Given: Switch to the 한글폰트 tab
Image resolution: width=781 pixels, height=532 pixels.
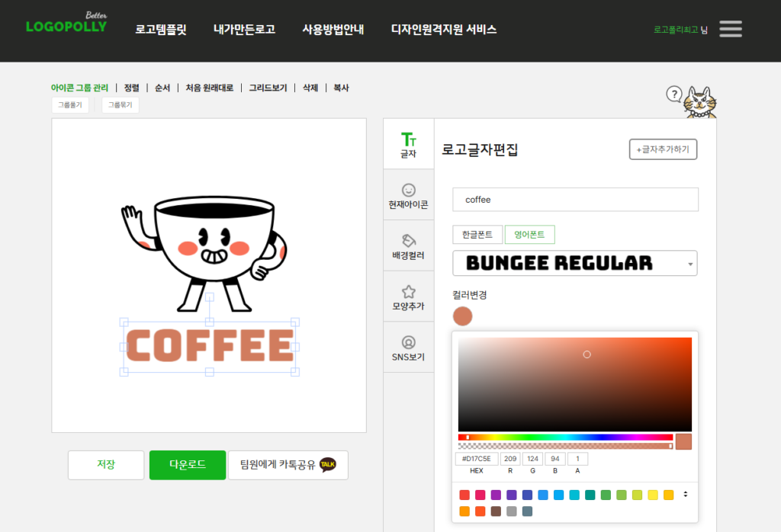Looking at the screenshot, I should (x=477, y=235).
